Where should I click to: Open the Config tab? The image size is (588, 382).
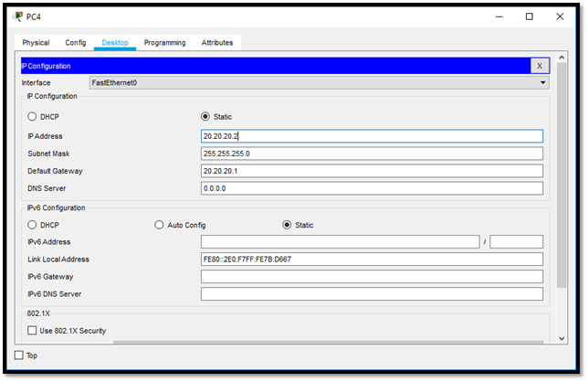[x=76, y=43]
